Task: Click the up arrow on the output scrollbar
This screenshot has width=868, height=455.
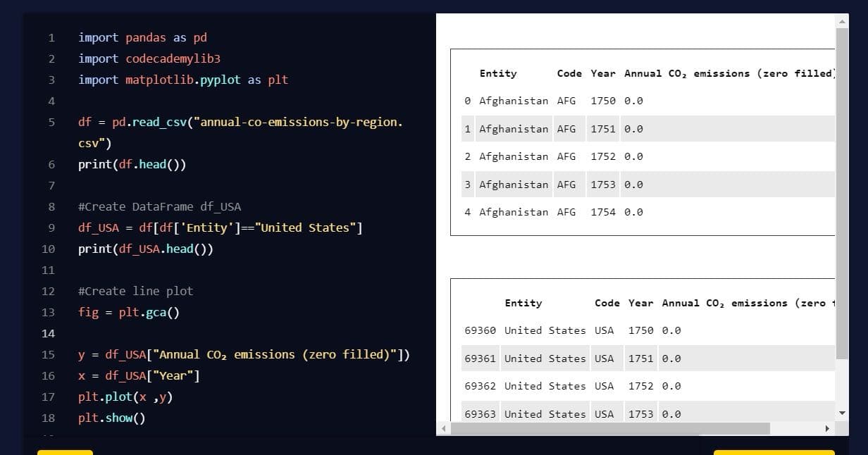Action: (842, 20)
